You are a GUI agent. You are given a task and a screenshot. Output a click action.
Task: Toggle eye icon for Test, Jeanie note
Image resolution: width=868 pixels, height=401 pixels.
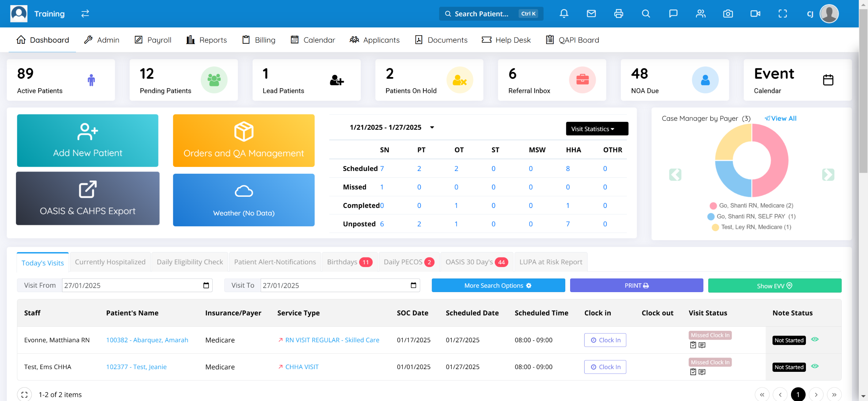pos(815,366)
